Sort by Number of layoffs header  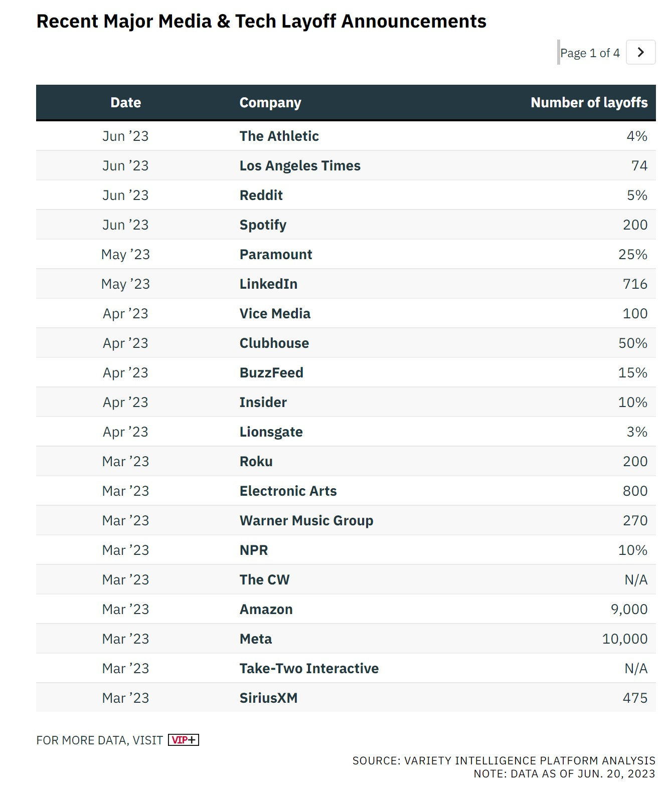[x=589, y=103]
